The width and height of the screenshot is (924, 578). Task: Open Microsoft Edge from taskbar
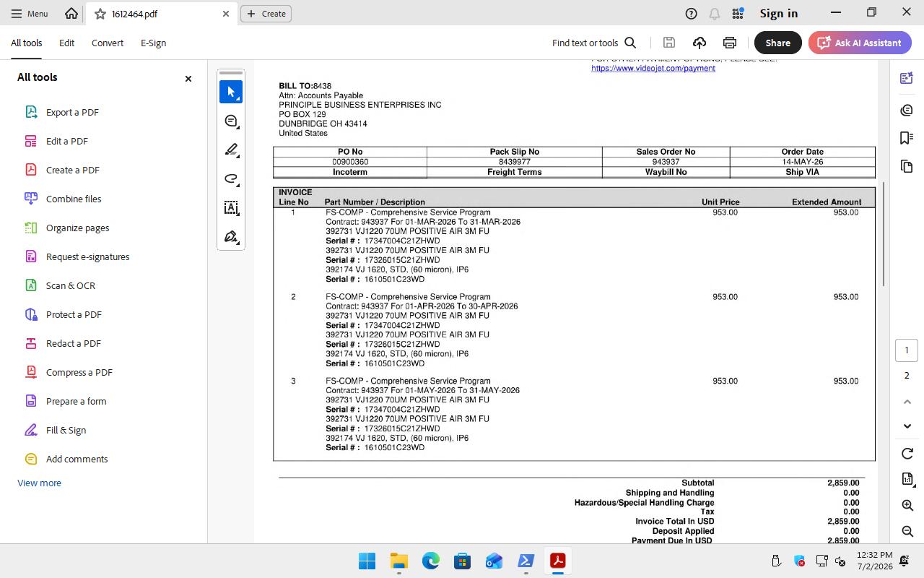click(x=430, y=561)
